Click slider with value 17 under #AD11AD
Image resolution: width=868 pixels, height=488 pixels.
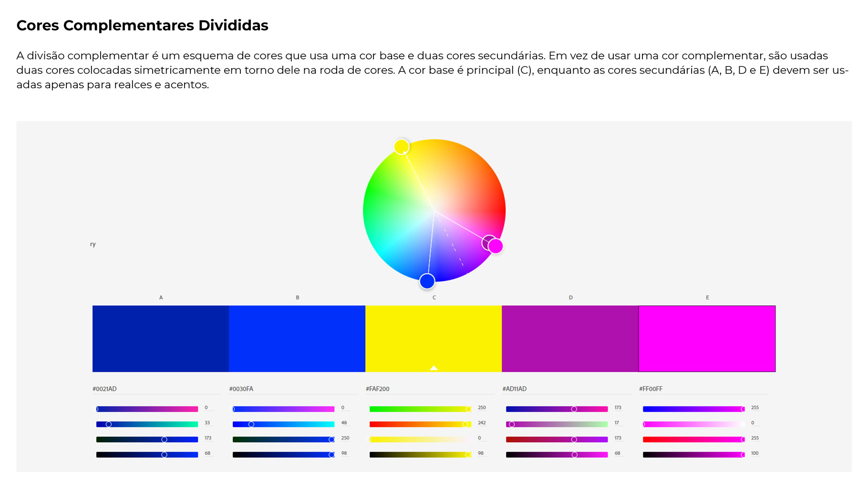[x=557, y=424]
